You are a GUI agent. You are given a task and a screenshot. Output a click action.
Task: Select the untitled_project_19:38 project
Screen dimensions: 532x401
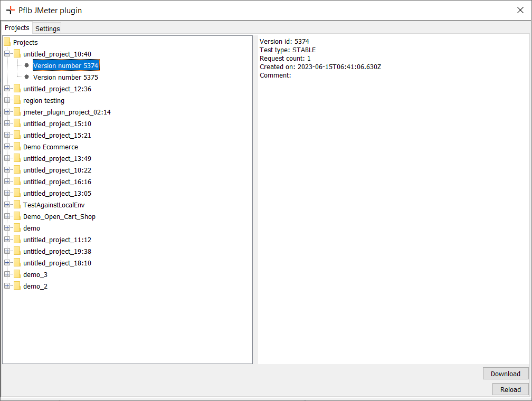[57, 251]
